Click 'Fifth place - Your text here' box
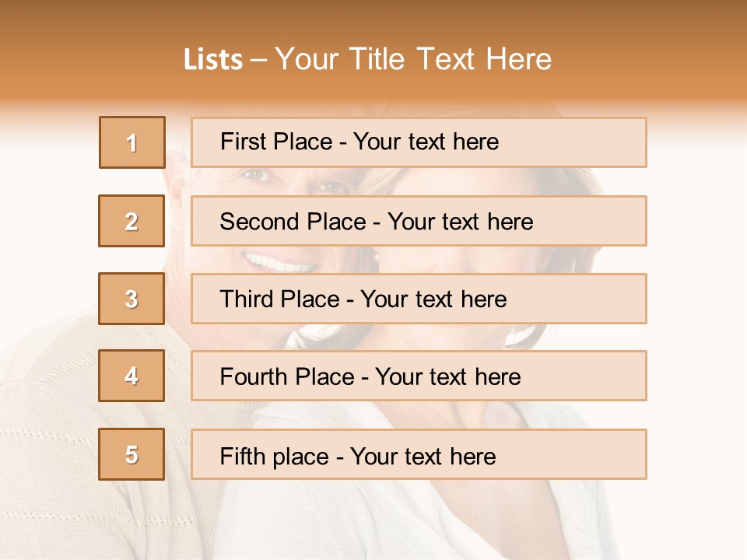The width and height of the screenshot is (747, 560). [x=419, y=454]
